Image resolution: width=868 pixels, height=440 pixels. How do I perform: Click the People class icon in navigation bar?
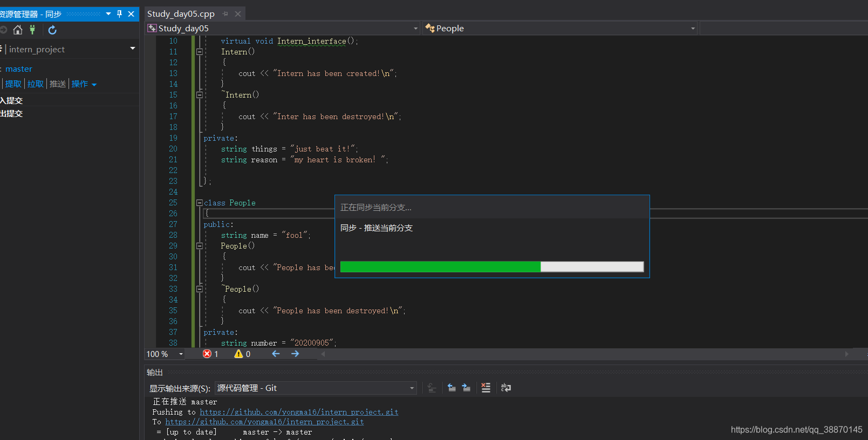pyautogui.click(x=430, y=28)
